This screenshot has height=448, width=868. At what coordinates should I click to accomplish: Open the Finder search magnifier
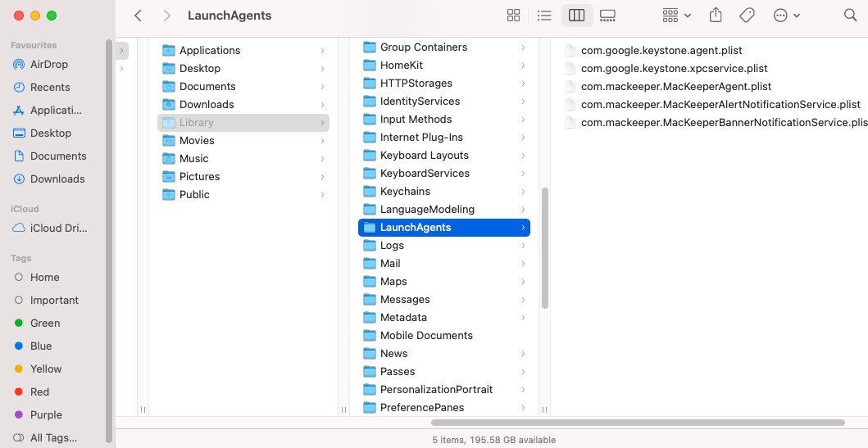tap(850, 15)
